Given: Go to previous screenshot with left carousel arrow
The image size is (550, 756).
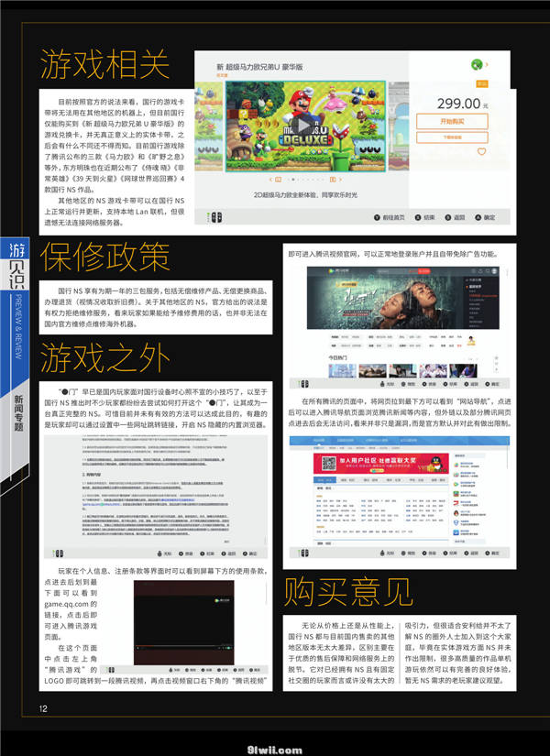Looking at the screenshot, I should (x=270, y=180).
